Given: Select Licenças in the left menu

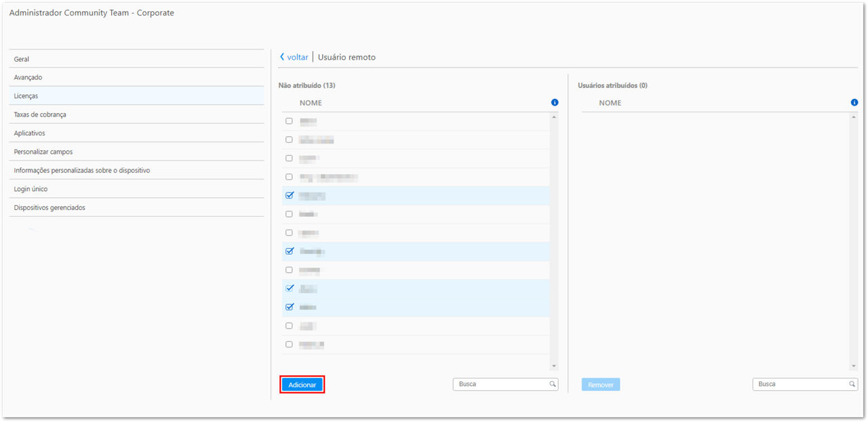Looking at the screenshot, I should (136, 96).
